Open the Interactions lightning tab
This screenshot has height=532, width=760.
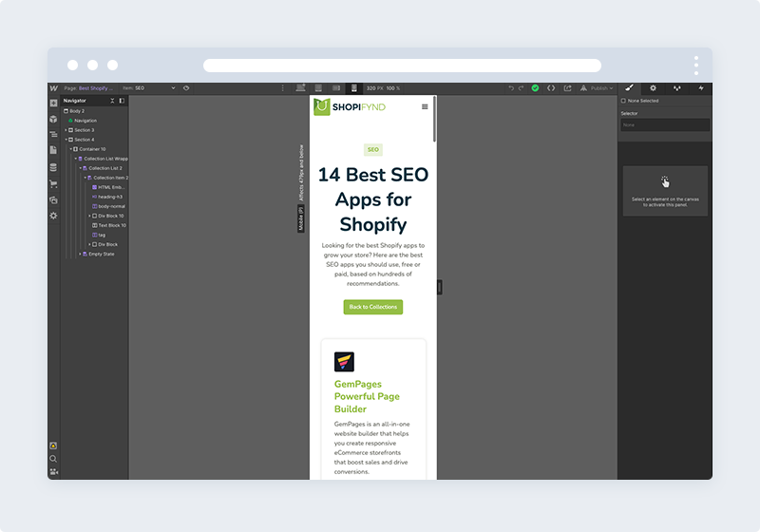click(701, 87)
